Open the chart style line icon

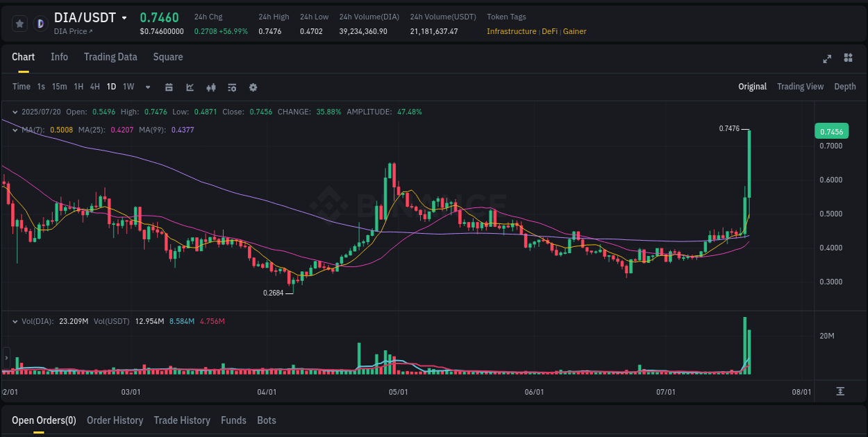pyautogui.click(x=190, y=87)
